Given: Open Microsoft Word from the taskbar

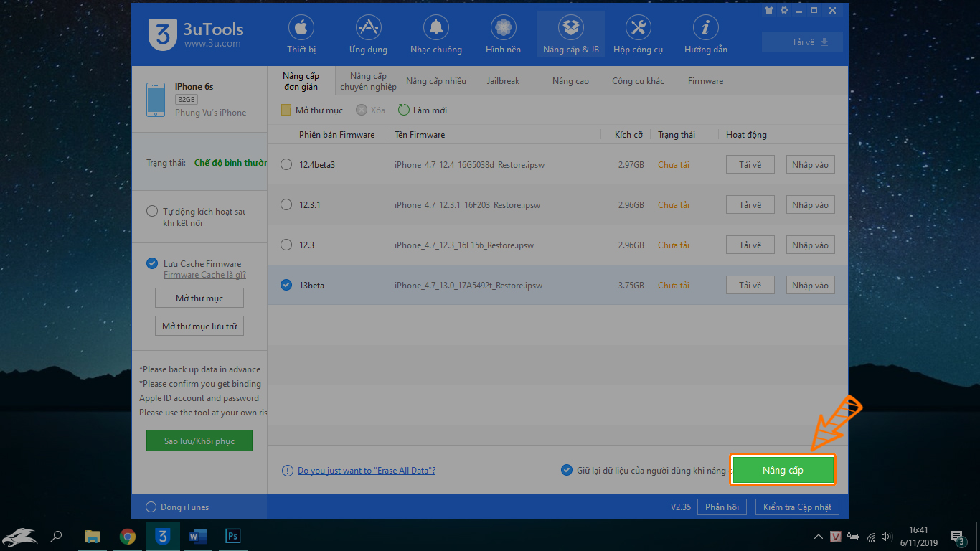Looking at the screenshot, I should pos(197,536).
